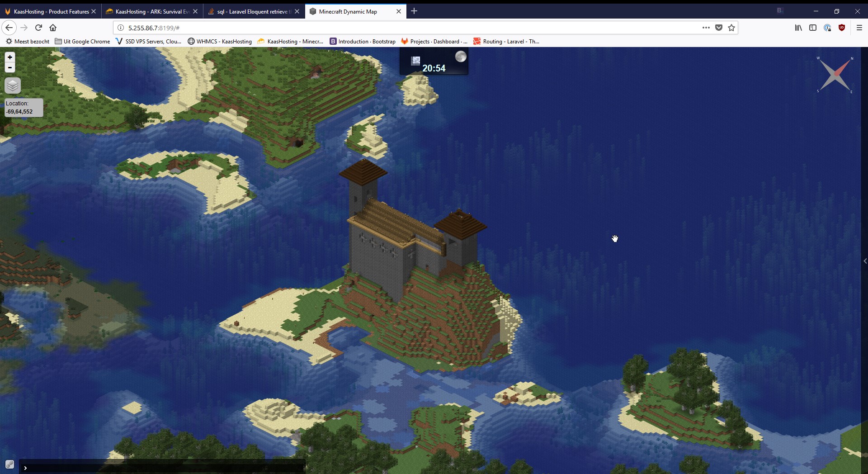868x474 pixels.
Task: Open page actions three-dot menu
Action: (x=706, y=28)
